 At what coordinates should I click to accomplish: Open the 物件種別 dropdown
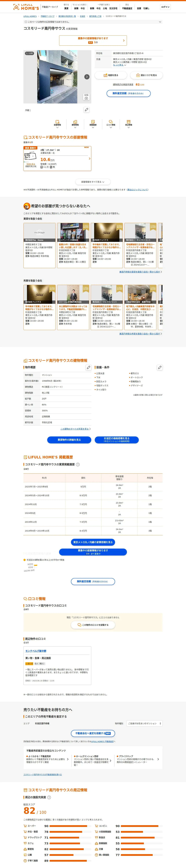144,723
